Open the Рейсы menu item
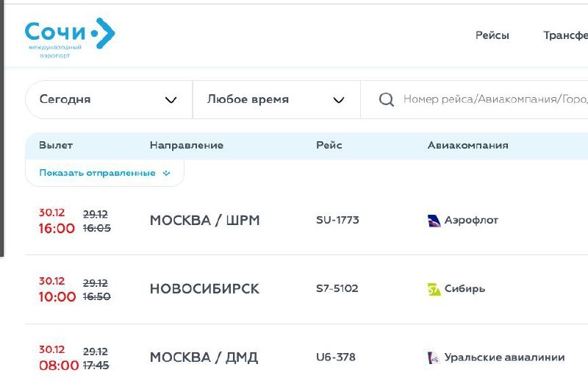Image resolution: width=588 pixels, height=392 pixels. click(492, 35)
